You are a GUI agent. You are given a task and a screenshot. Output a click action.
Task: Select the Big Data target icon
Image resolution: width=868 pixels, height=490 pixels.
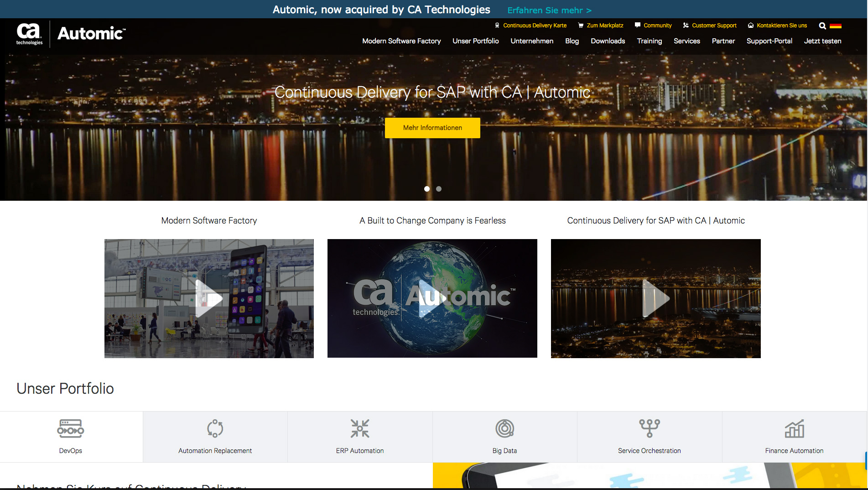(504, 428)
